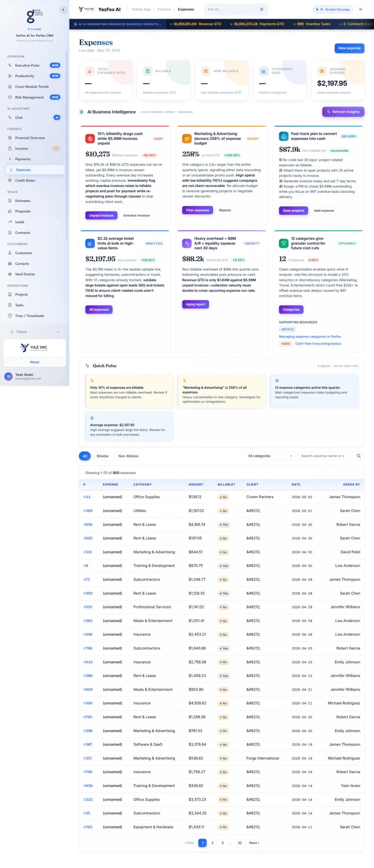Click expense ID #44 link
This screenshot has width=374, height=868.
[x=87, y=497]
